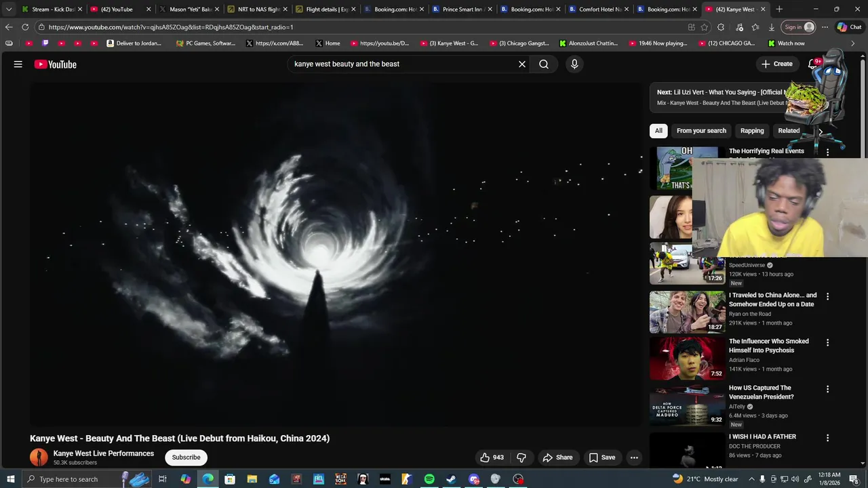Select the All filter chip
The height and width of the screenshot is (488, 868).
pos(658,131)
